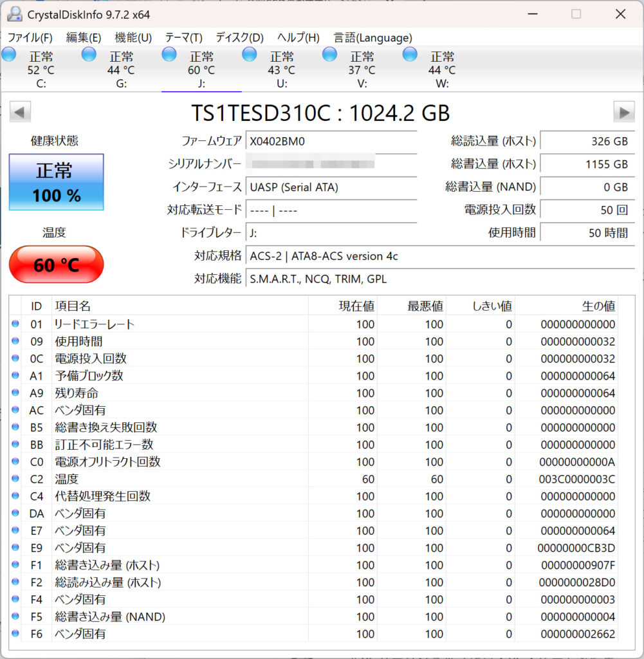Go to the next disk arrow
644x659 pixels.
623,112
